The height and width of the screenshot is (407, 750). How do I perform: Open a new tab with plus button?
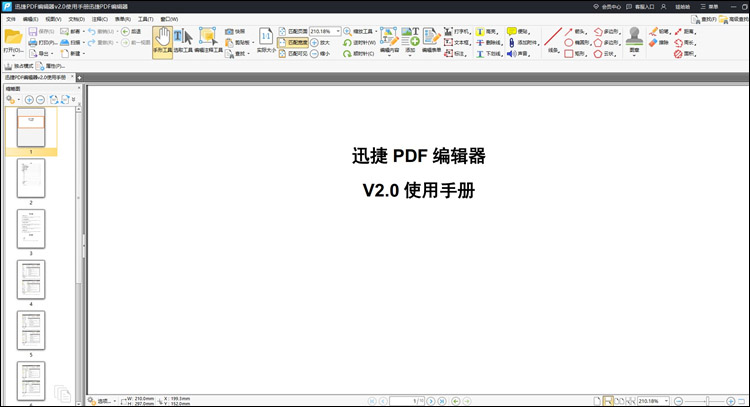click(x=79, y=77)
